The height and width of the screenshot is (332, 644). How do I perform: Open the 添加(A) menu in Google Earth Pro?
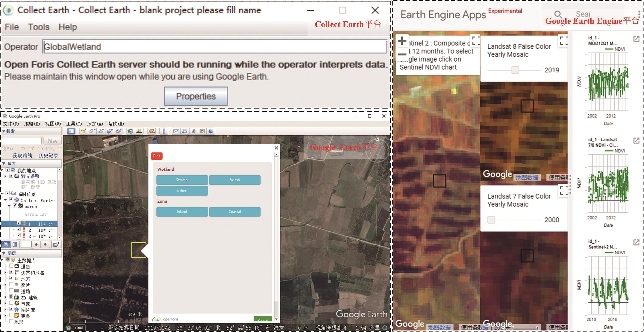(x=95, y=124)
